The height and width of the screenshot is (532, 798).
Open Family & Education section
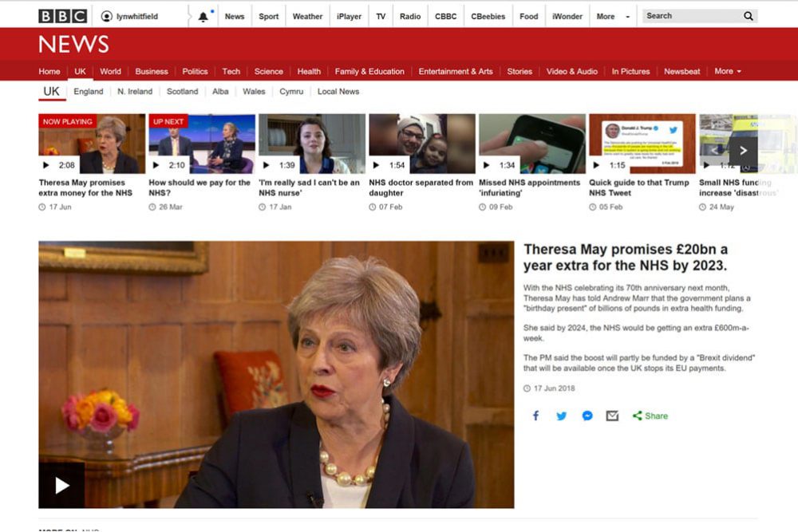(369, 71)
